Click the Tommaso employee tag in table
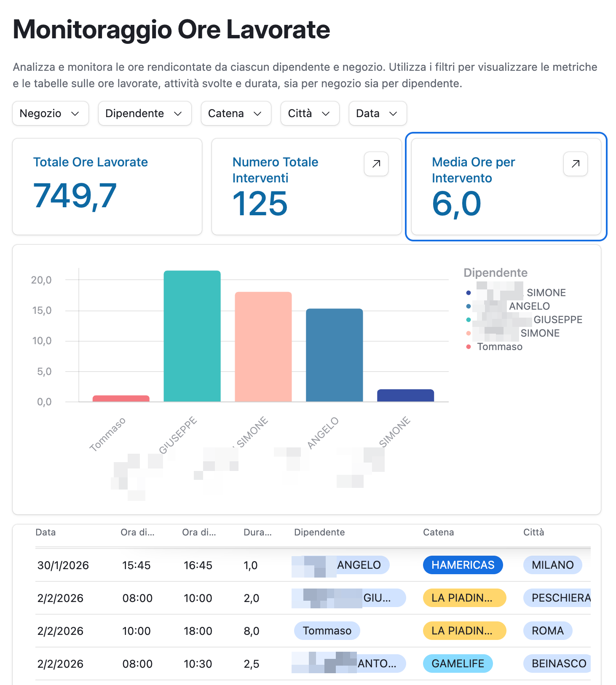Viewport: 616px width, 685px height. pos(327,631)
